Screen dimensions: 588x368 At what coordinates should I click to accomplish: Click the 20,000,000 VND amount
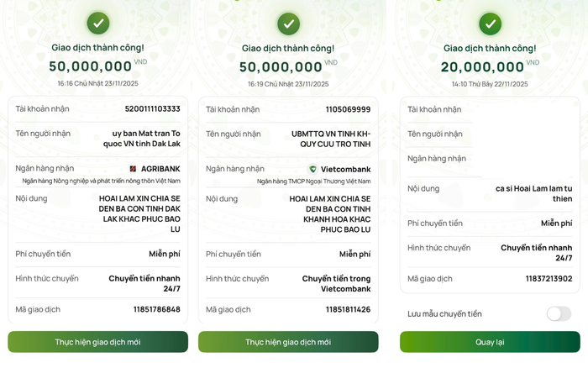(482, 67)
